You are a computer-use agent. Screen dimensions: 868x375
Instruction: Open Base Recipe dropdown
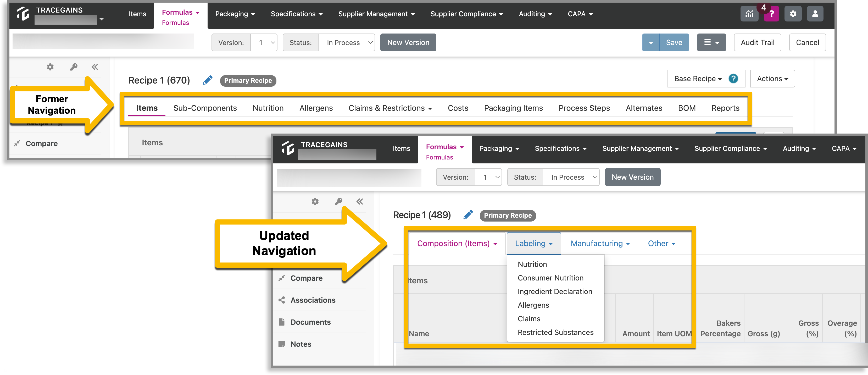[698, 79]
